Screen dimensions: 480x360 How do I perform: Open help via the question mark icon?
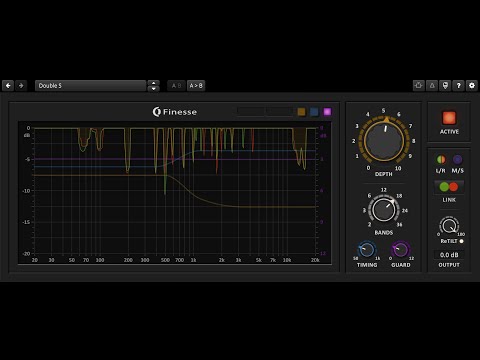click(459, 86)
